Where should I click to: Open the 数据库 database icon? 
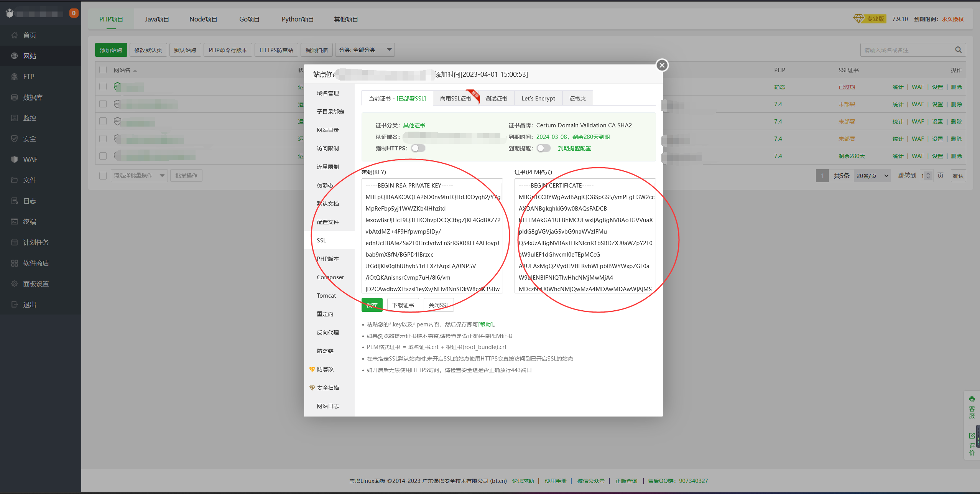15,97
